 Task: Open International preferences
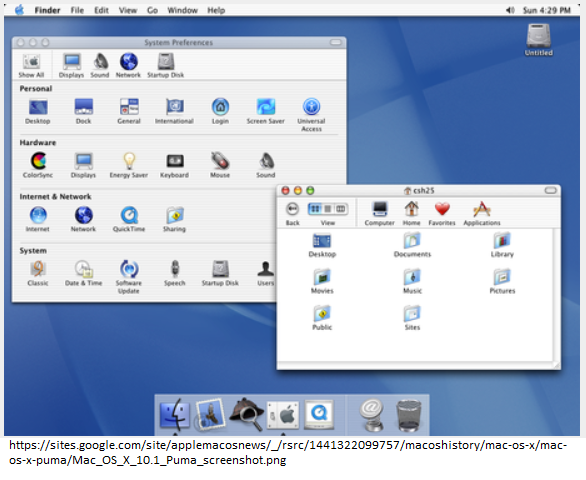point(174,111)
